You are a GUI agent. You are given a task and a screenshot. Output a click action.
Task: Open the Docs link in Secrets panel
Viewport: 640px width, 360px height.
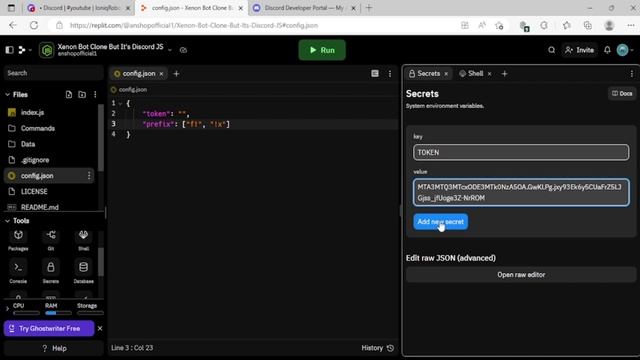click(x=622, y=93)
